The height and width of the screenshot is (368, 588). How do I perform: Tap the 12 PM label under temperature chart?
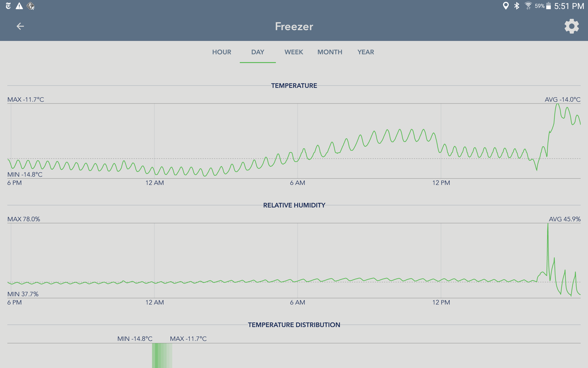(x=441, y=183)
